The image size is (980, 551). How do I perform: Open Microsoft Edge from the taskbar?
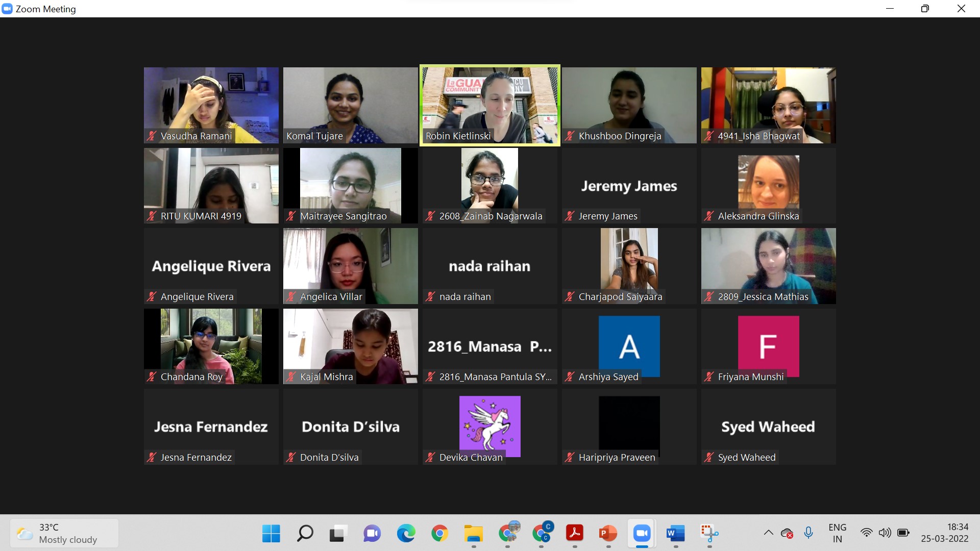click(406, 534)
